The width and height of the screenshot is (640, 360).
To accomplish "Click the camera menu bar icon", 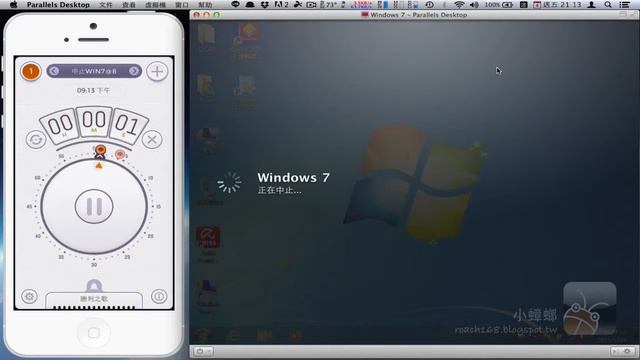I will (311, 5).
